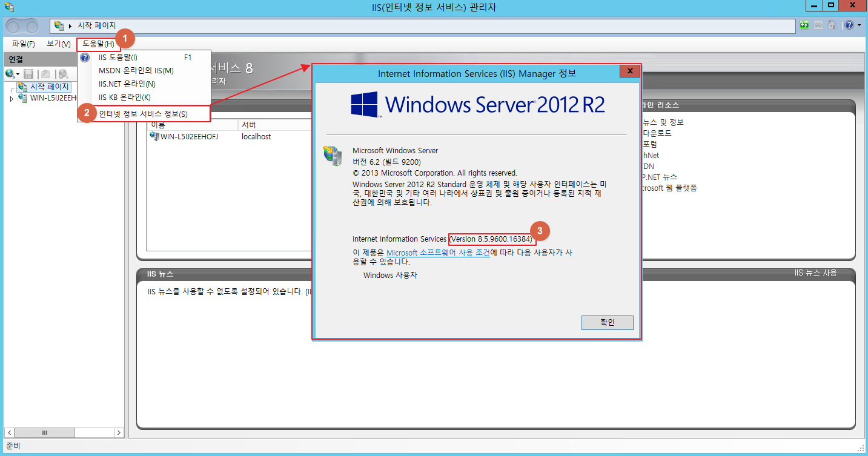Click the 버전 6.2 (빌드 9200) text
The image size is (868, 456).
pos(386,162)
